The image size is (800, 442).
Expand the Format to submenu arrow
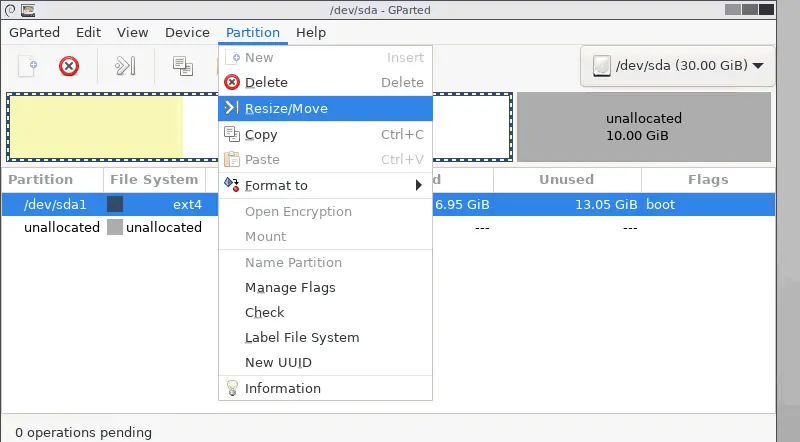coord(419,185)
